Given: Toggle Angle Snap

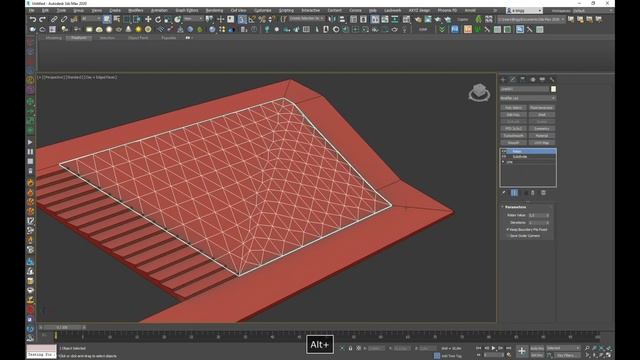Looking at the screenshot, I should tap(252, 19).
